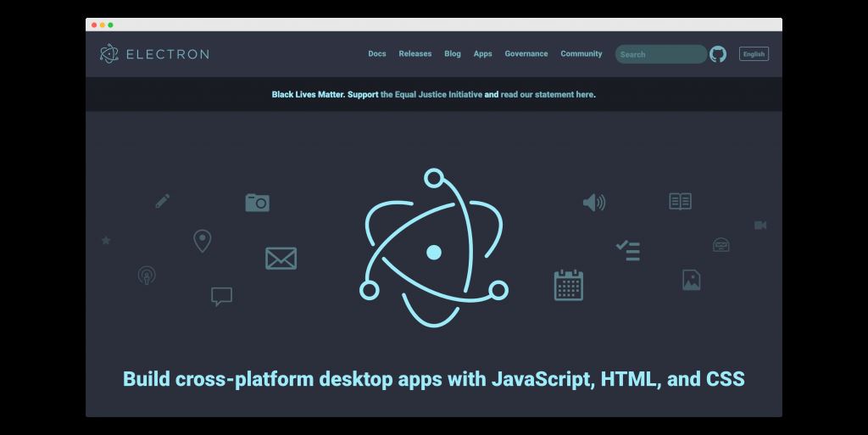Click 'Black Lives Matter. Support' banner text

click(x=325, y=95)
